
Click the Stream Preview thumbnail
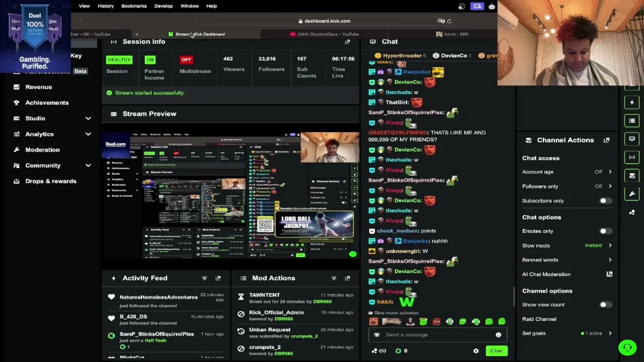click(230, 196)
